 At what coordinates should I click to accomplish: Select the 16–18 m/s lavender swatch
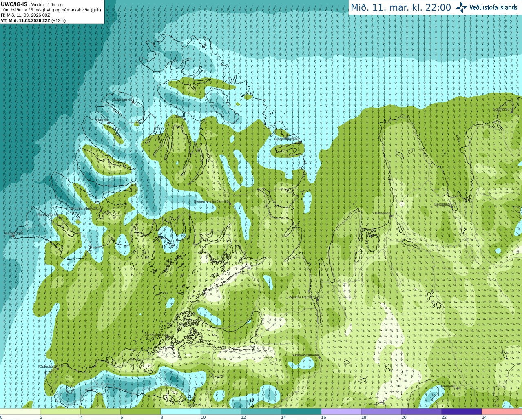click(x=341, y=411)
